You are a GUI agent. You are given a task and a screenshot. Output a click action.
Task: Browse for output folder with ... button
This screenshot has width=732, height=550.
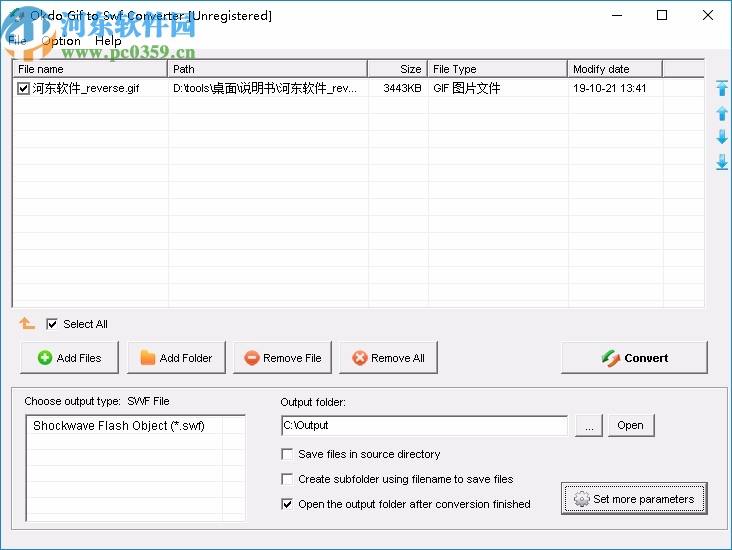[589, 425]
